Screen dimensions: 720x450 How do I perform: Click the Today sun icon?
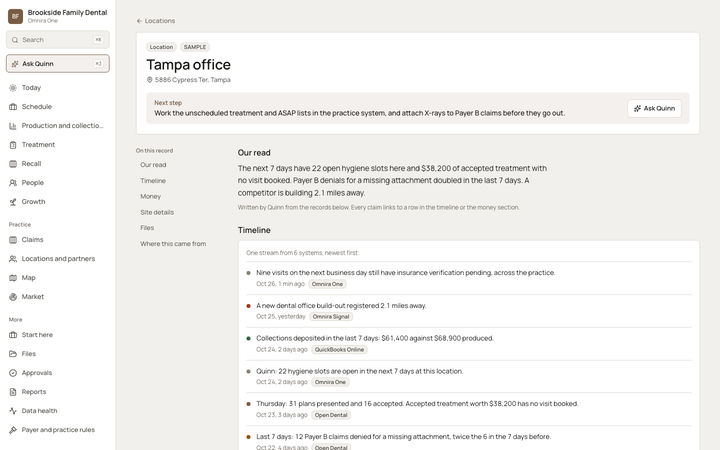[x=13, y=88]
